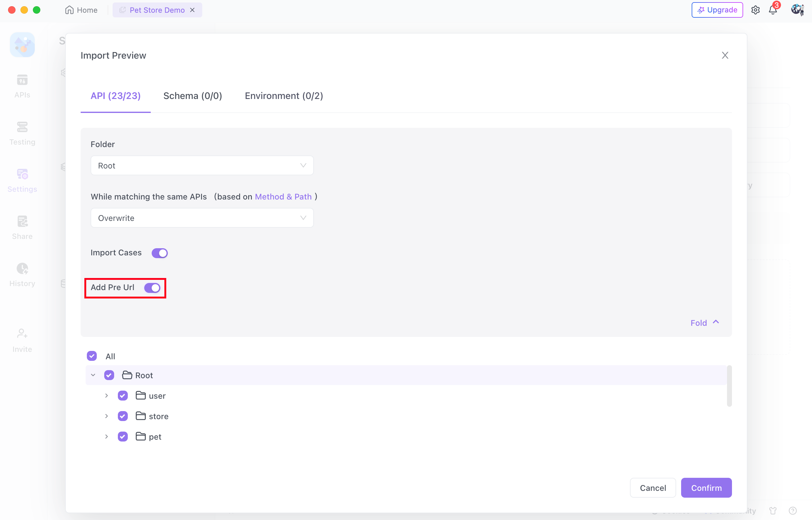Click the tree list scrollbar
Image resolution: width=812 pixels, height=520 pixels.
(x=729, y=386)
